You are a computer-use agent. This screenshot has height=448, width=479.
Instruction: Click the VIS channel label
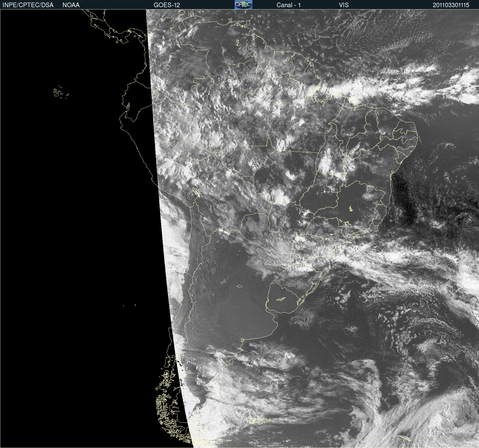344,5
